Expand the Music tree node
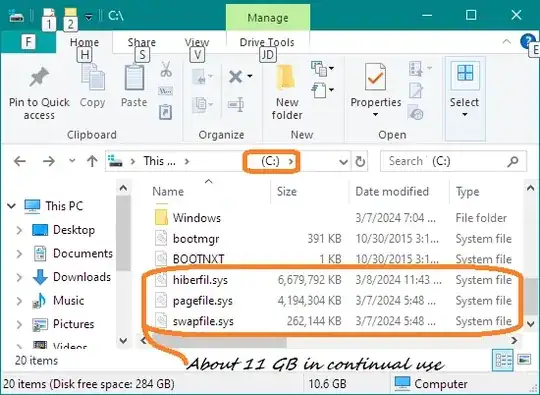Viewport: 540px width, 395px height. tap(19, 301)
